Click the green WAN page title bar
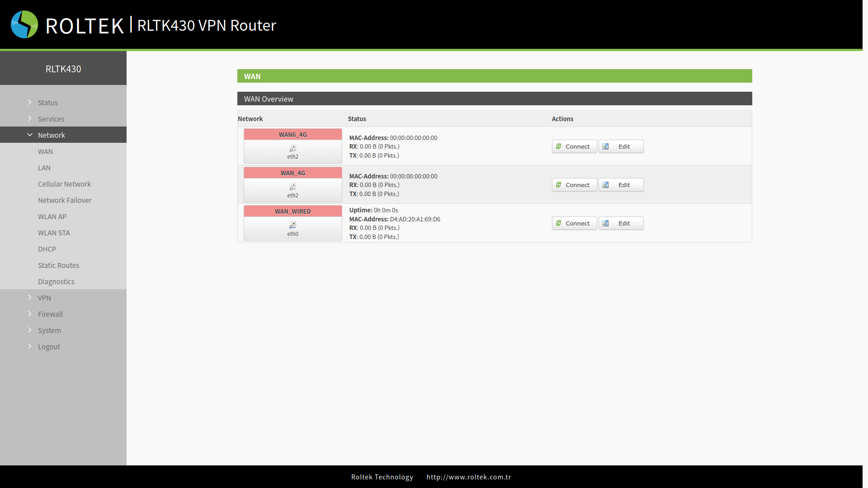Image resolution: width=868 pixels, height=488 pixels. pyautogui.click(x=495, y=76)
